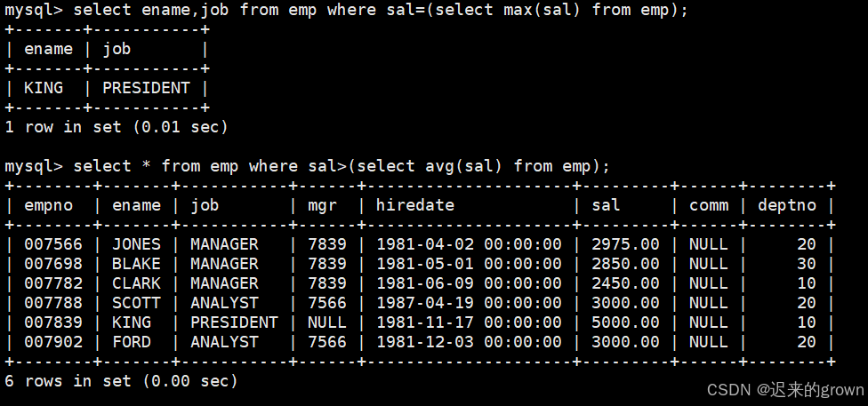Click the mgr value '7839' in the BLAKE row
The image size is (868, 406).
click(327, 264)
